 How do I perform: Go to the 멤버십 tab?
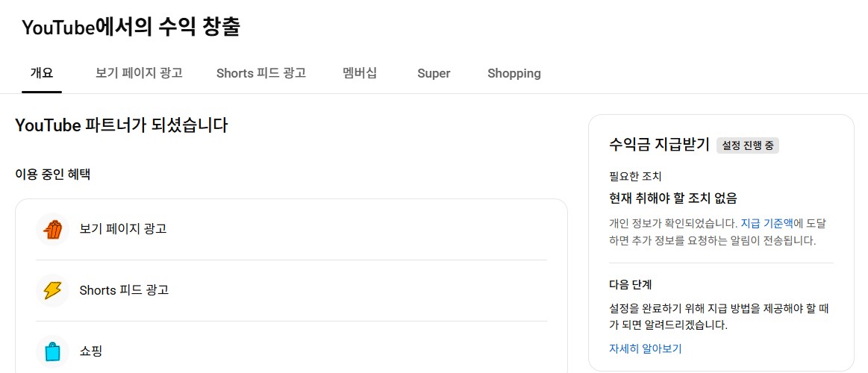tap(360, 73)
